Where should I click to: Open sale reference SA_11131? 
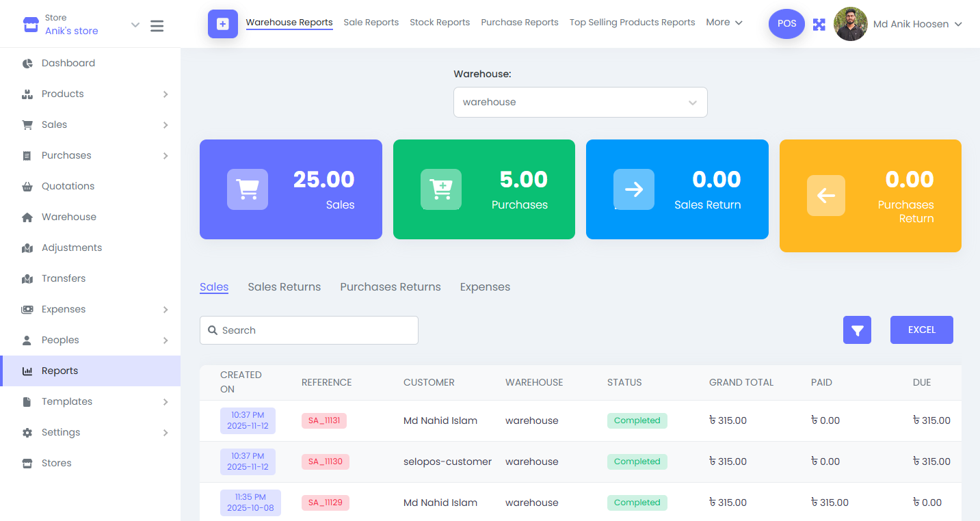click(324, 420)
